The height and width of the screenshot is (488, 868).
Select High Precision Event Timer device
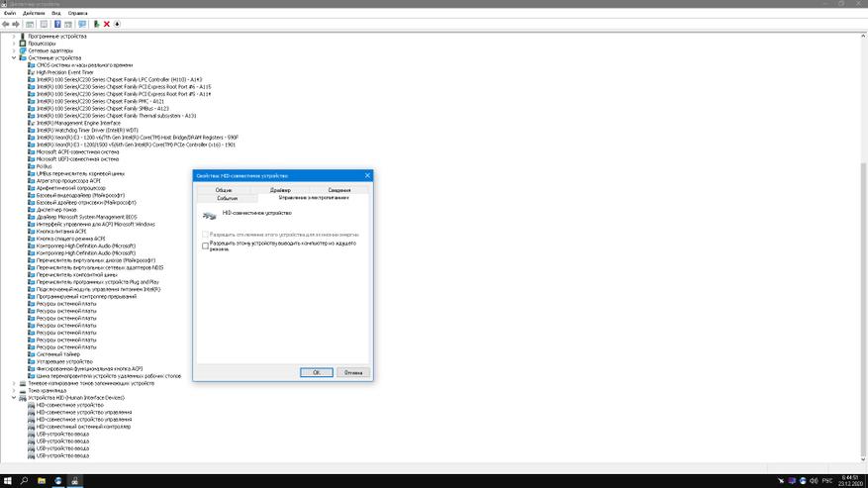[64, 72]
